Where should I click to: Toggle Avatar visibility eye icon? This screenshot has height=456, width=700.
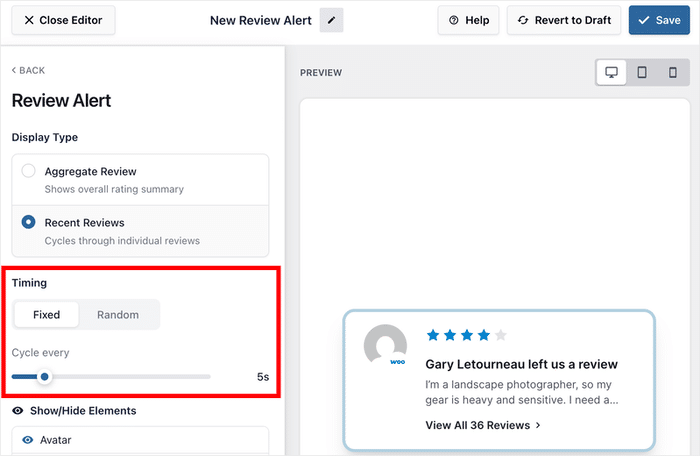[28, 440]
